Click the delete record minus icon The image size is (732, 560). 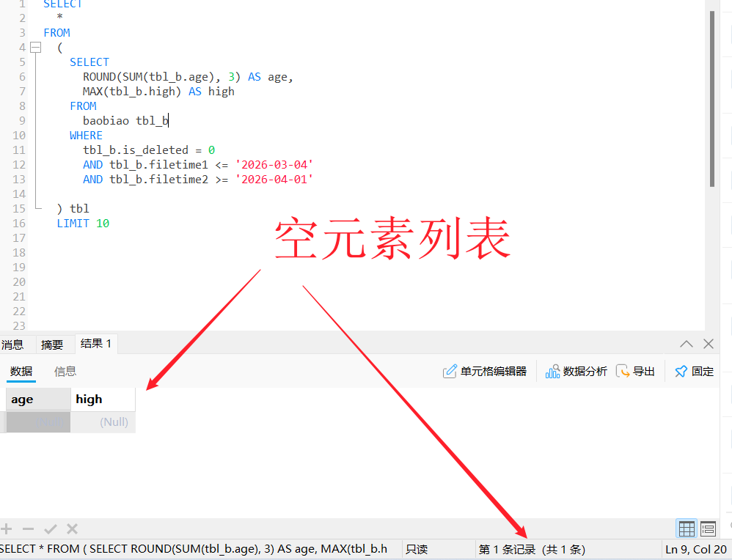coord(28,528)
